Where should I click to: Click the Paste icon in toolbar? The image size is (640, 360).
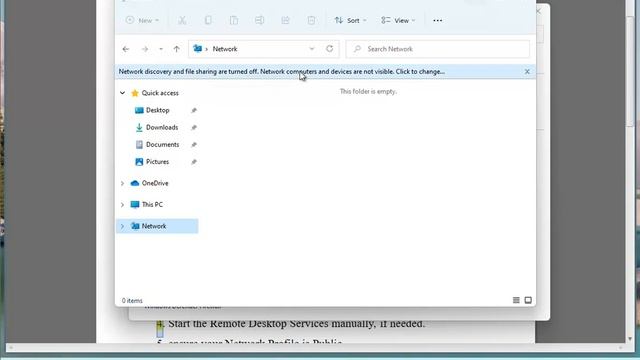coord(234,20)
